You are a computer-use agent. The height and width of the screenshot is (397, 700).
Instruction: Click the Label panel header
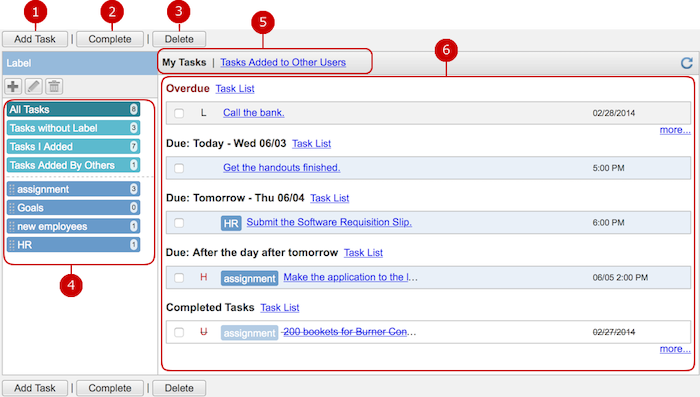(x=79, y=63)
